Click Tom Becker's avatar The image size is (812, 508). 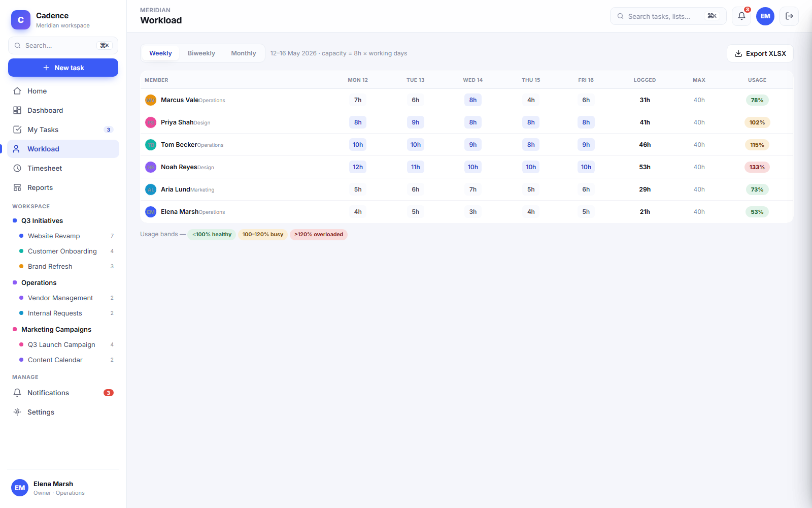[151, 145]
